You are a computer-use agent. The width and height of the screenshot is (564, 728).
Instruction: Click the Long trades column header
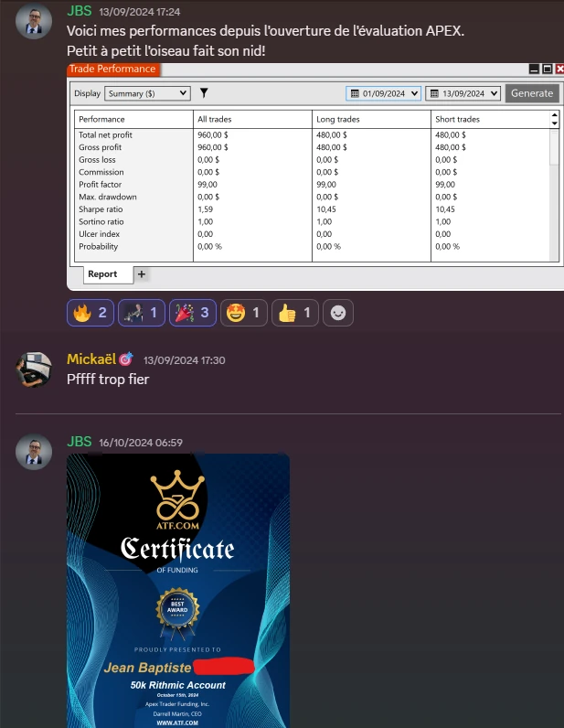coord(338,119)
